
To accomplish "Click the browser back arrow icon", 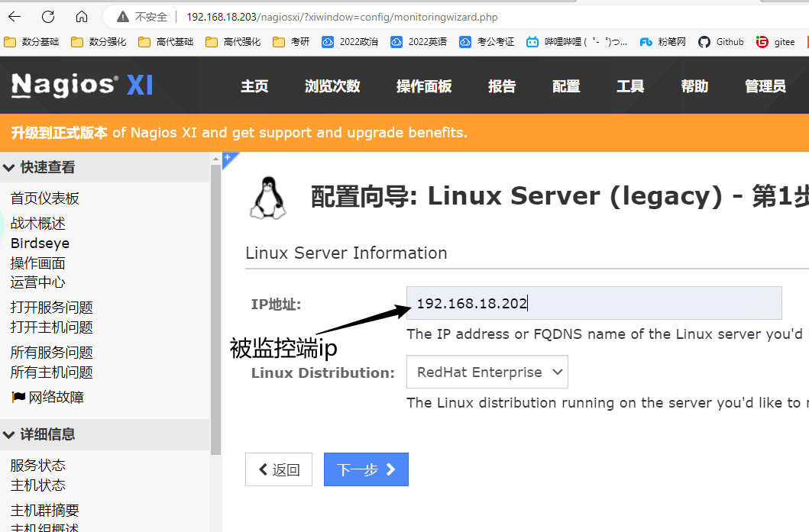I will [15, 16].
